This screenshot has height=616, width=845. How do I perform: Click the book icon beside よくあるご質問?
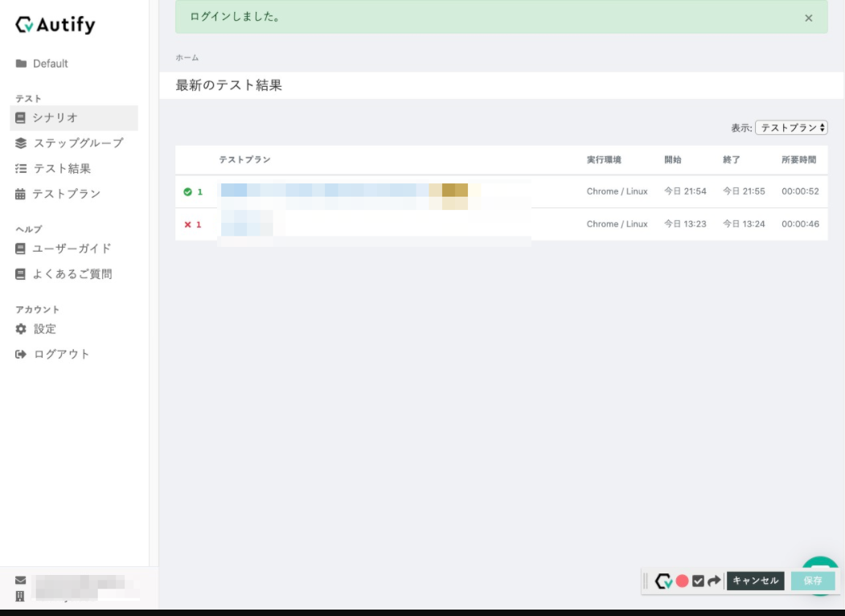pyautogui.click(x=20, y=273)
